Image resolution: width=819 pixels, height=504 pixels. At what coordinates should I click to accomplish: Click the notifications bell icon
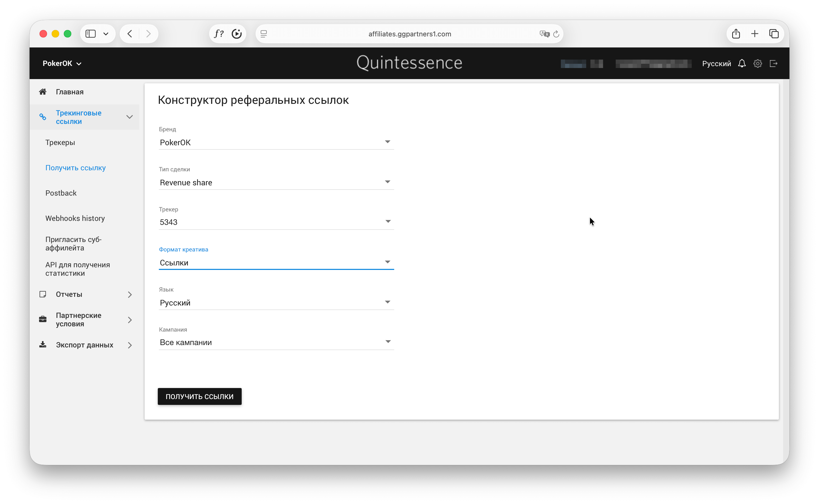click(742, 63)
